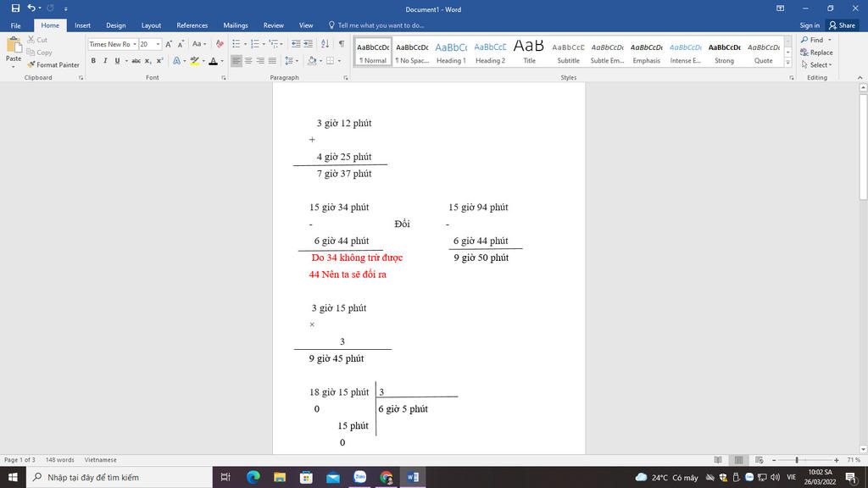Image resolution: width=868 pixels, height=488 pixels.
Task: Click Windows taskbar search box
Action: point(119,477)
